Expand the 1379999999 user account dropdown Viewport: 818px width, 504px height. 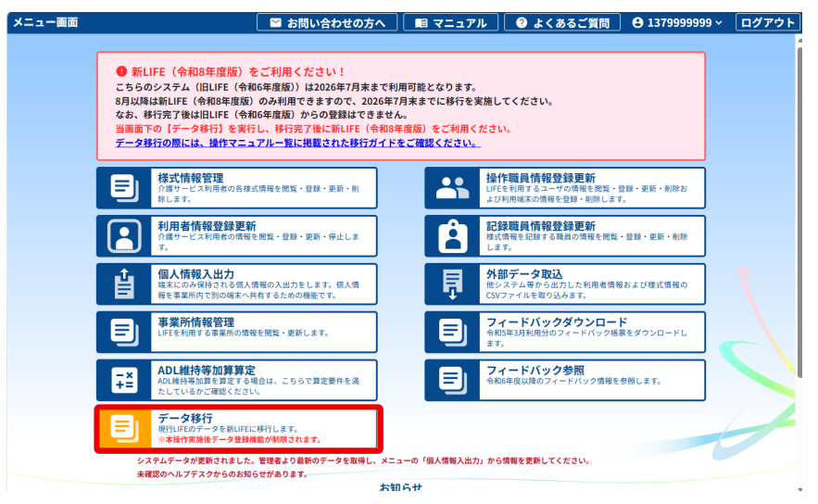point(676,22)
